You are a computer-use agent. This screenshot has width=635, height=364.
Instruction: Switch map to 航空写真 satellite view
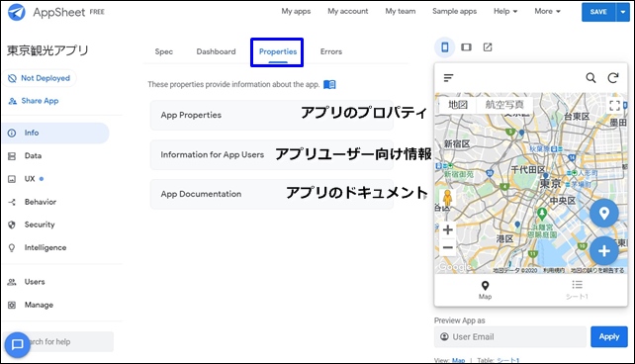click(504, 105)
